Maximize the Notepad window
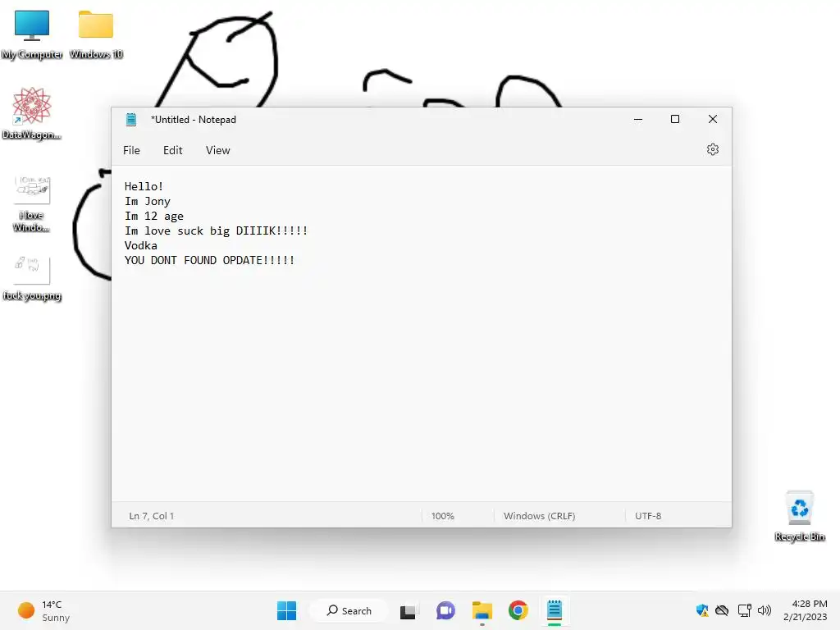Screen dimensions: 840x630 click(x=675, y=119)
